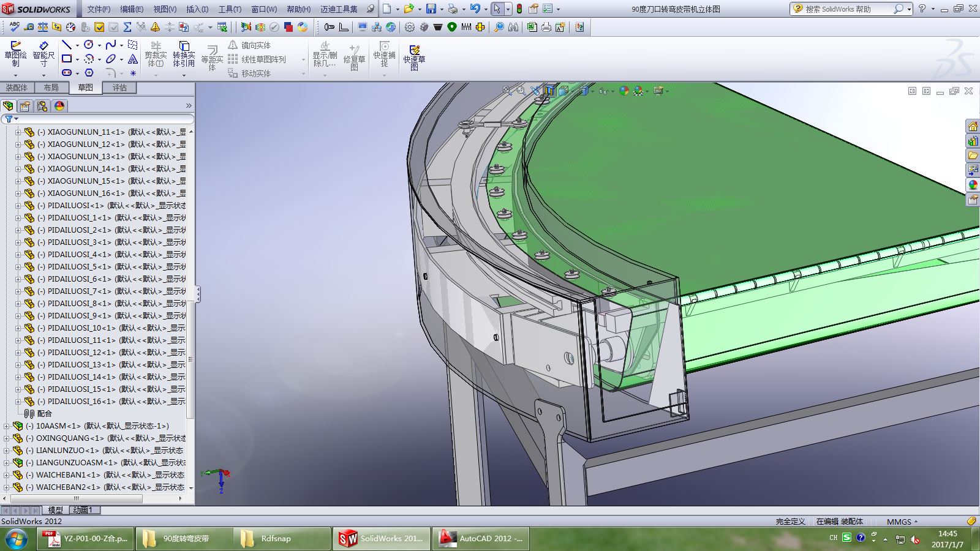Open the 文件(F) menu
This screenshot has width=980, height=551.
99,9
